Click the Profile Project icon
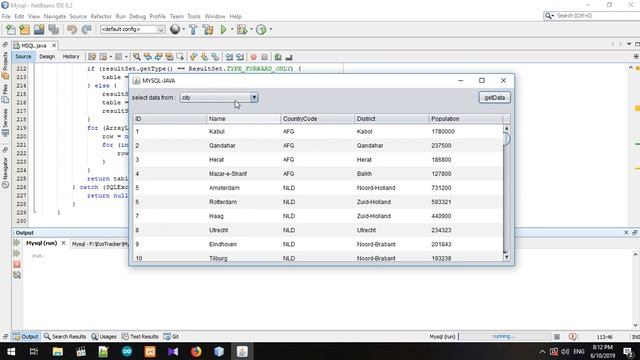The image size is (640, 360). pos(261,29)
